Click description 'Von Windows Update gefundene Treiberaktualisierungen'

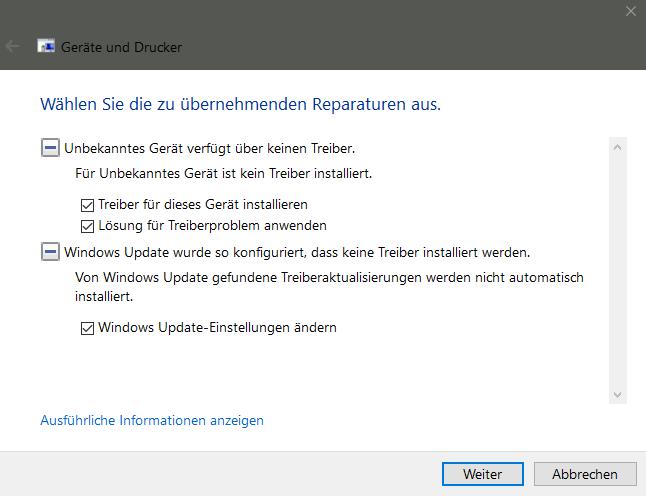250,277
